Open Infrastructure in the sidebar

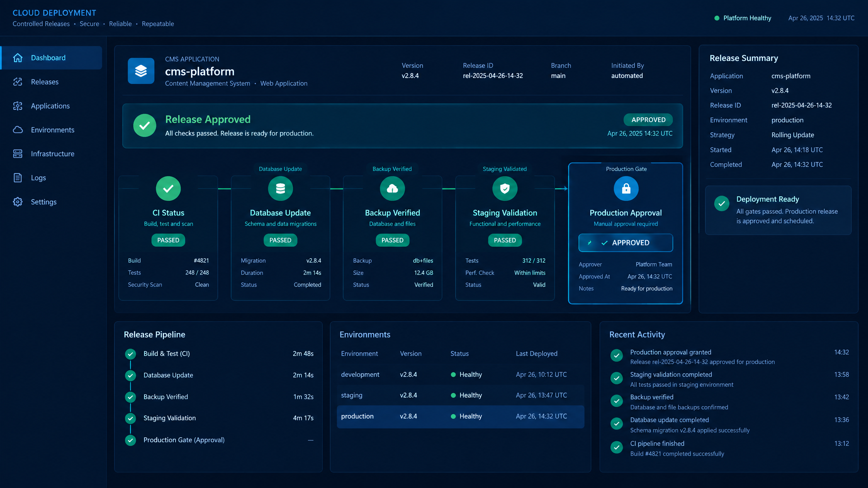[x=52, y=154]
